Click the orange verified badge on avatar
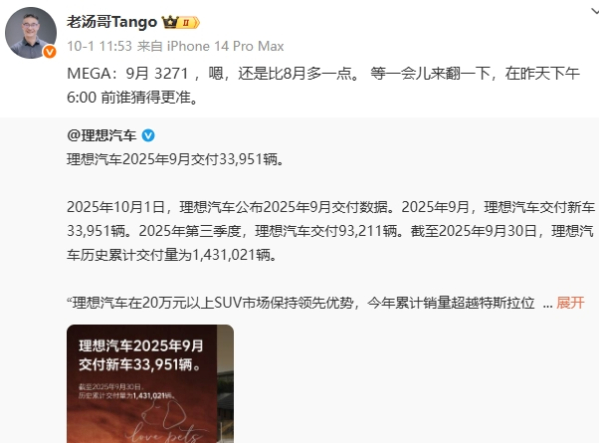Viewport: 599px width, 443px height. click(x=50, y=52)
